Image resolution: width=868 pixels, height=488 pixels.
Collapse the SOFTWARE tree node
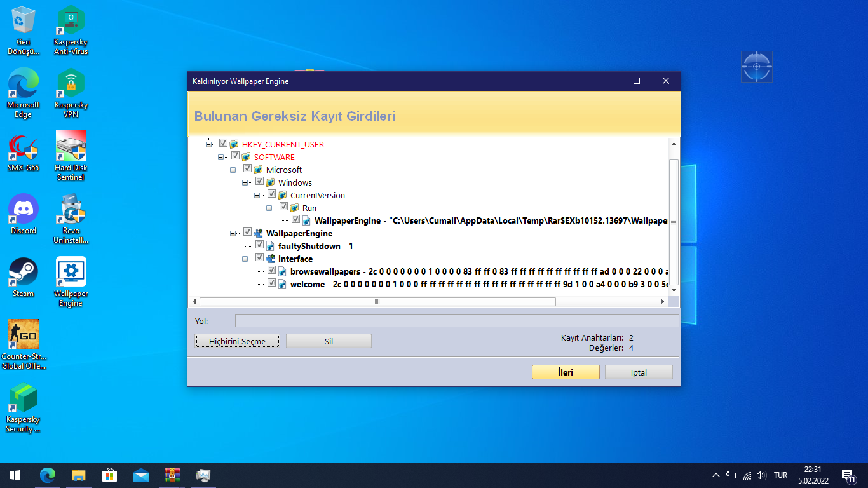221,158
